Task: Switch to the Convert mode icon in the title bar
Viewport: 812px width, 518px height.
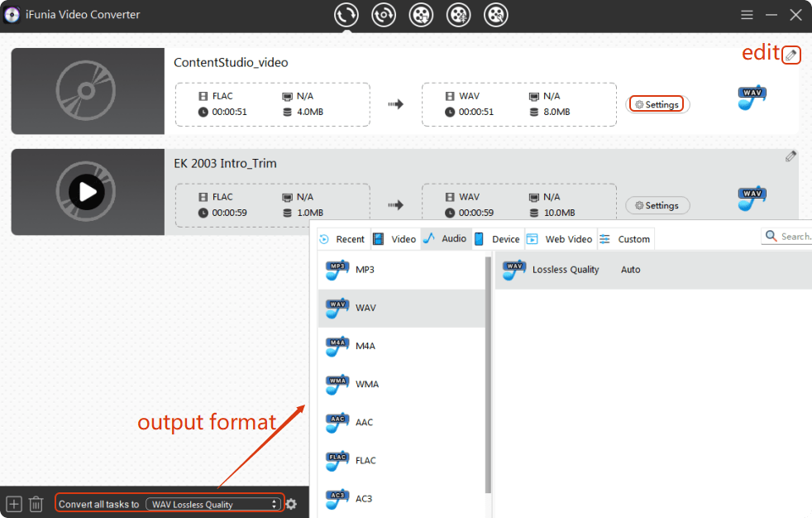Action: [346, 14]
